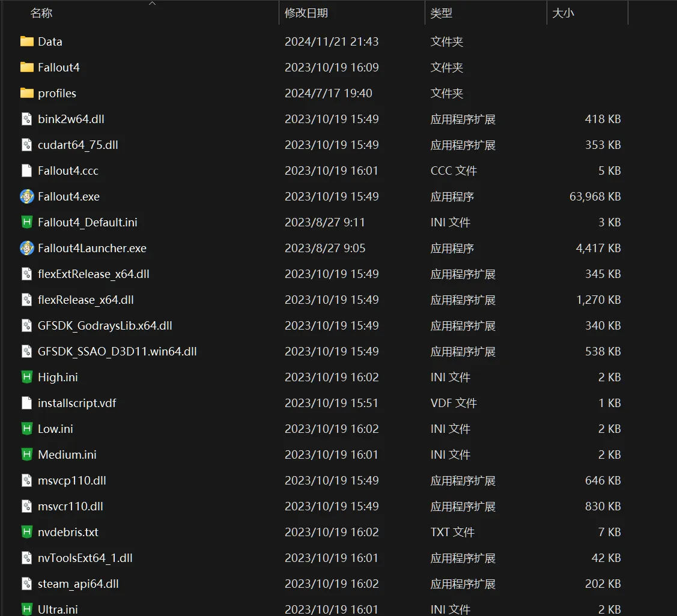Select the Fallout4Launcher.exe application icon

tap(27, 248)
